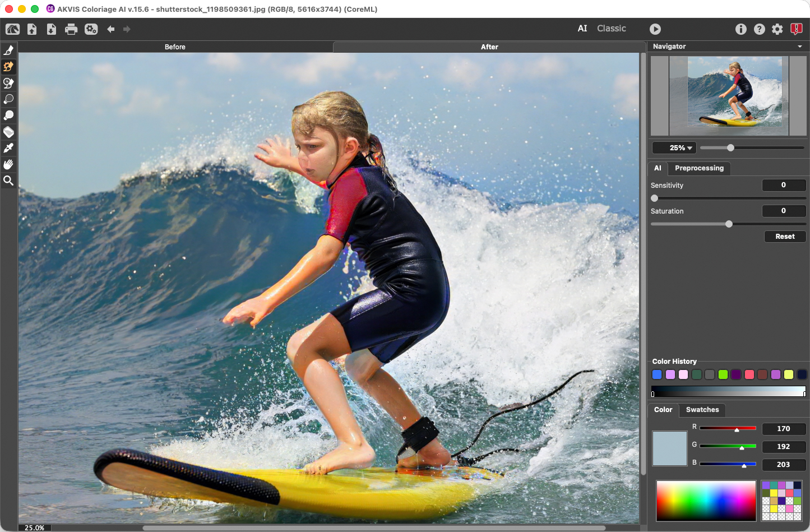Switch to the Swatches tab
The width and height of the screenshot is (810, 532).
702,410
